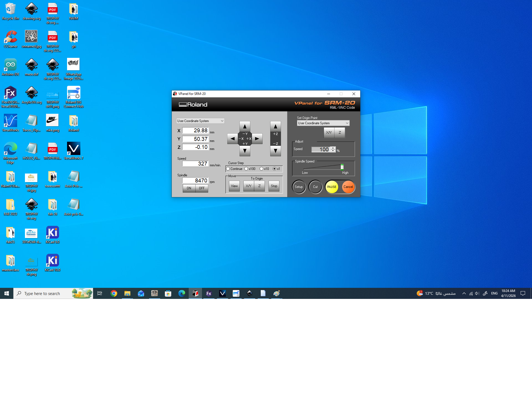
Task: Increase Adjust Speed percent with up stepper
Action: [x=333, y=148]
